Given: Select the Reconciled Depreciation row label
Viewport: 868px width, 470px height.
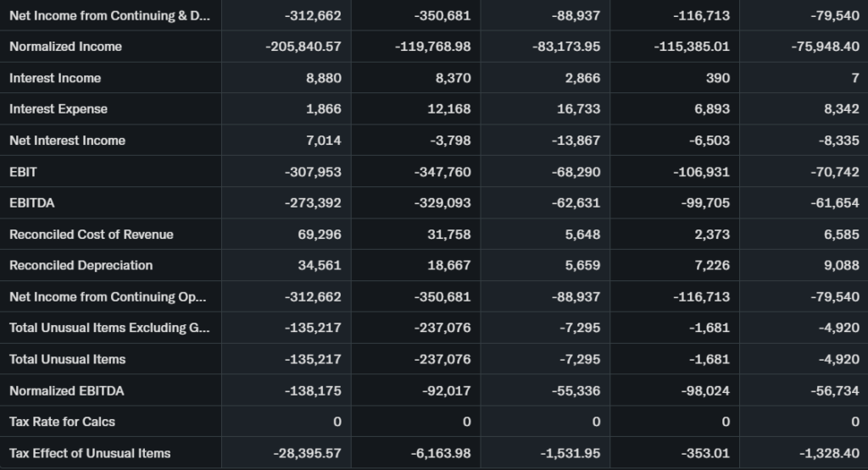Looking at the screenshot, I should 81,265.
